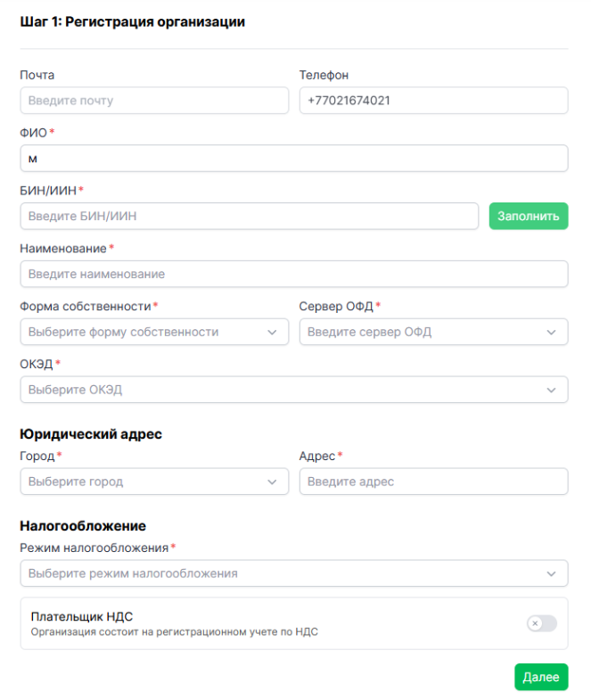The height and width of the screenshot is (700, 591).
Task: Click the chevron in Форма собственности field
Action: tap(273, 332)
